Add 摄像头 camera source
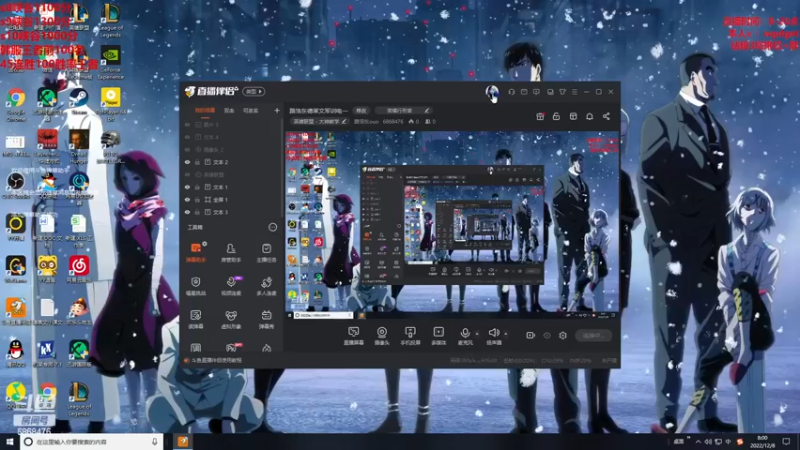Screen dimensions: 800x450 (x=382, y=336)
